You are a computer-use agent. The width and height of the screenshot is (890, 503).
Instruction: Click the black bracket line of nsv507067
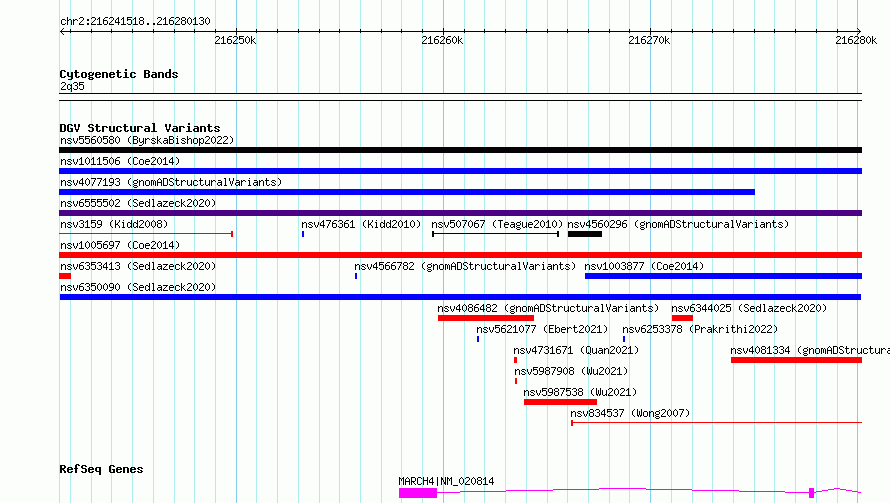(x=496, y=234)
